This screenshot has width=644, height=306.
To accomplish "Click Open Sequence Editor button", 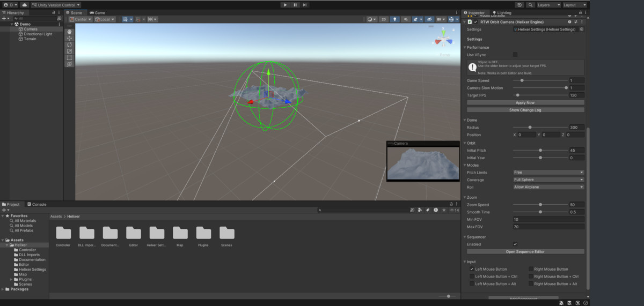I will pyautogui.click(x=525, y=251).
